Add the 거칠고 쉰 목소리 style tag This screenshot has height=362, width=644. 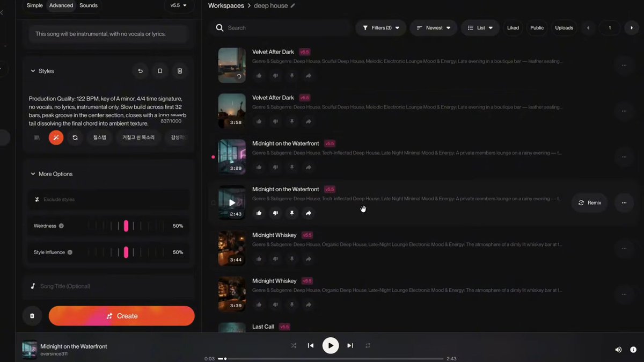pos(138,137)
